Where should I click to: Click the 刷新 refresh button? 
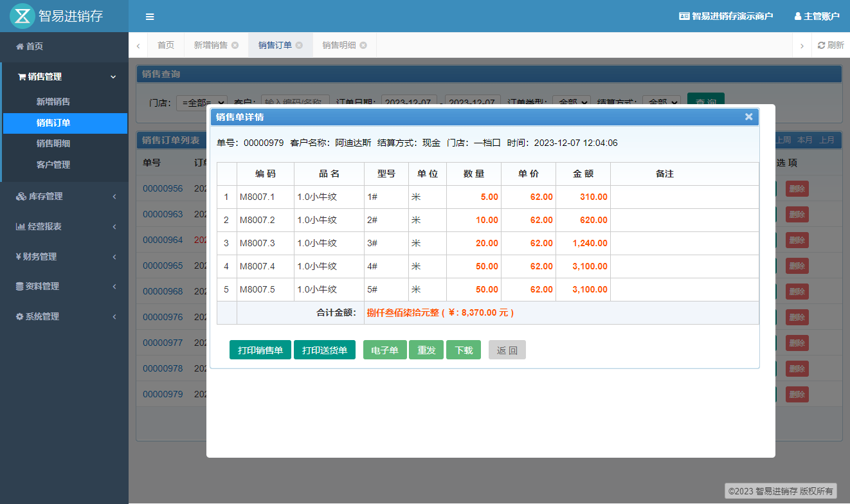[831, 45]
